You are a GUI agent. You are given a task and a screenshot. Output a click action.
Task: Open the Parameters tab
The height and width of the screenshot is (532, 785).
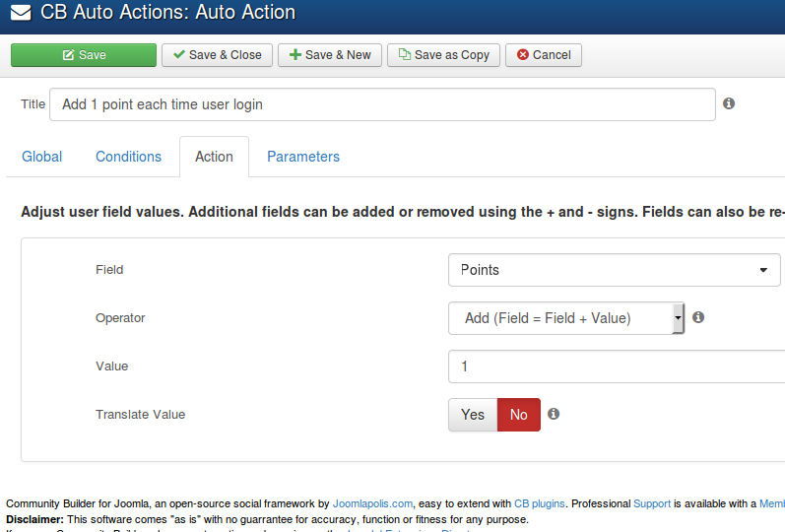[303, 157]
